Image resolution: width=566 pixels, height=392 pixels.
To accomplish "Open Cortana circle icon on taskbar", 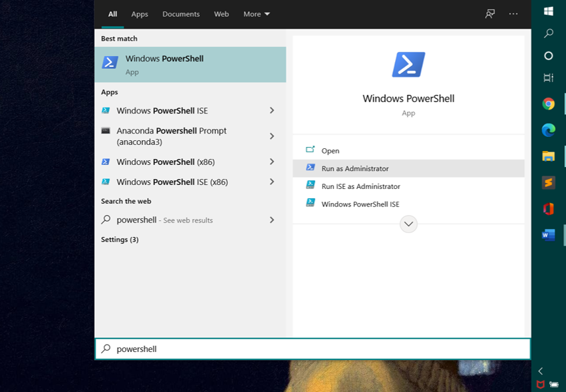I will 549,56.
